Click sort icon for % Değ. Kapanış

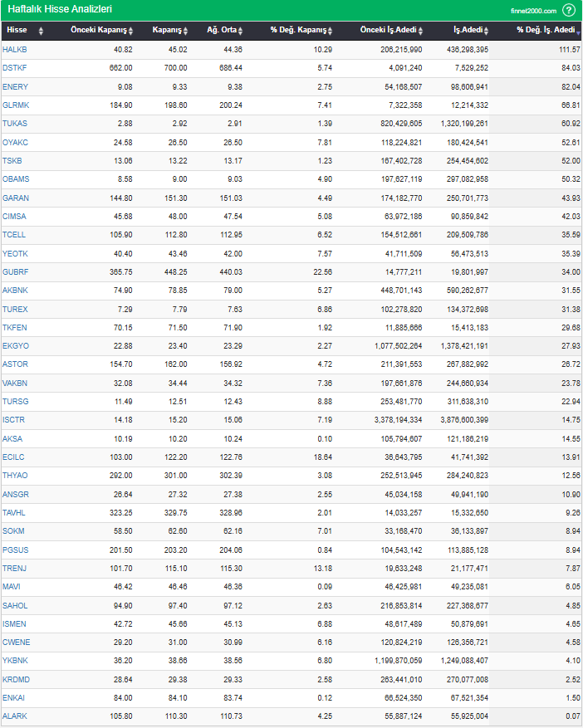(x=330, y=31)
